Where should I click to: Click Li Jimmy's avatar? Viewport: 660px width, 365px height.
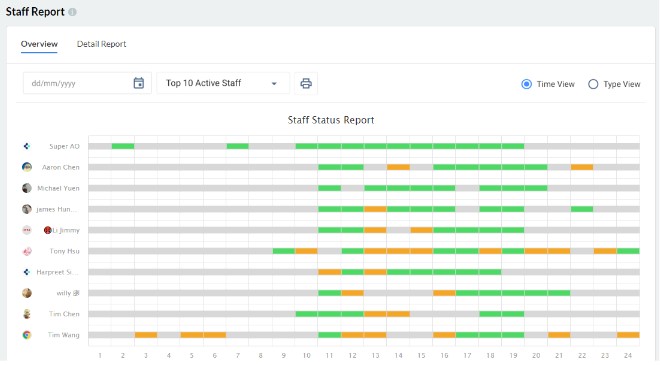27,230
